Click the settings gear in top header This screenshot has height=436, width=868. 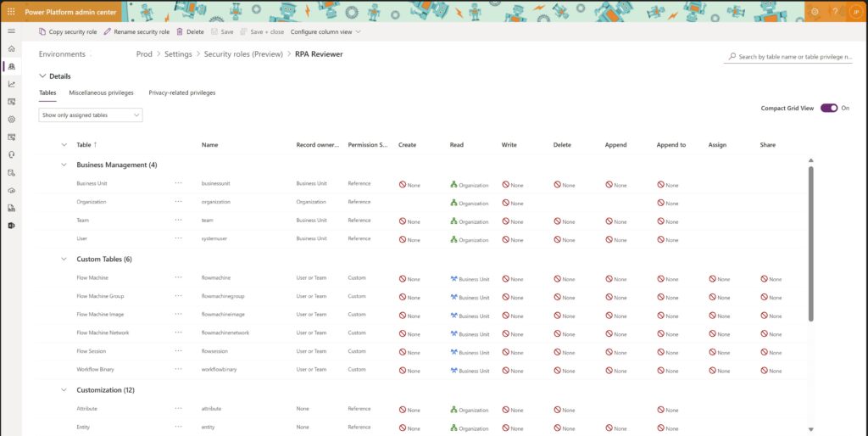point(815,12)
